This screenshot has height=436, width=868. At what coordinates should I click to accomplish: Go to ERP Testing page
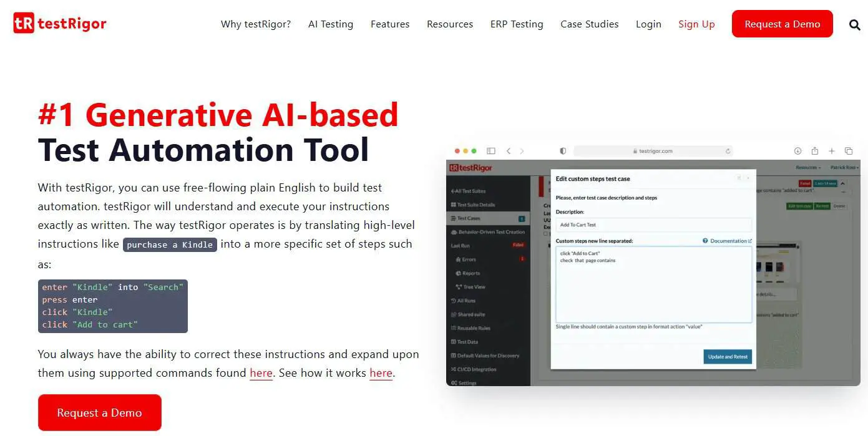(x=517, y=24)
